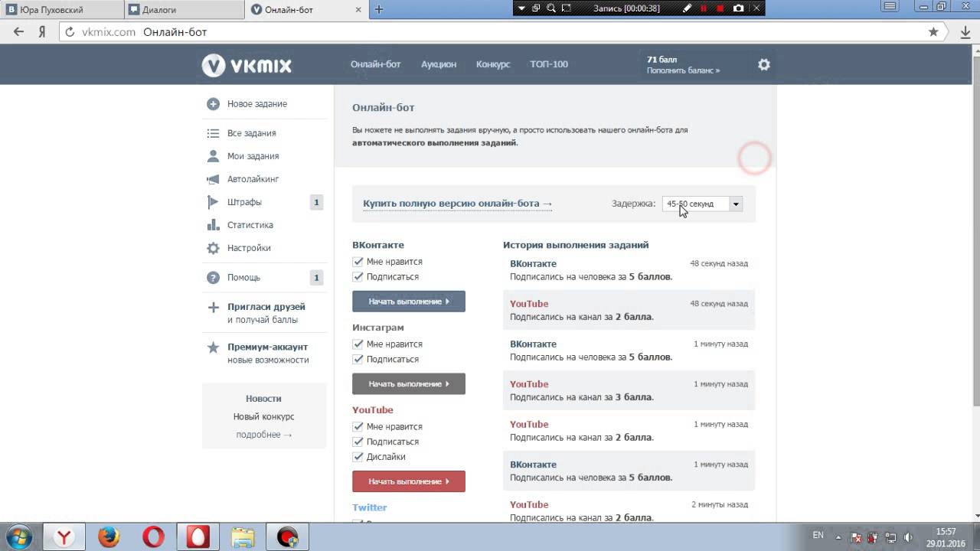The width and height of the screenshot is (980, 551).
Task: Start YouTube task execution button
Action: 409,481
